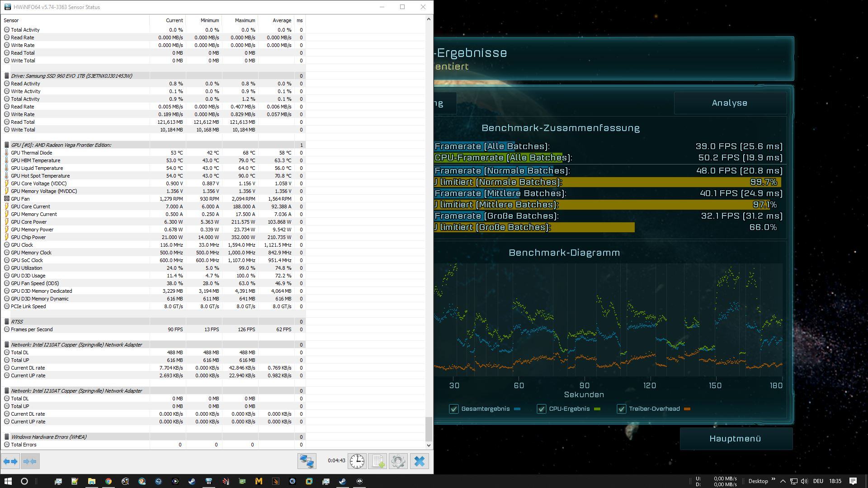Close sensor status with the blue X button
The width and height of the screenshot is (868, 488).
coord(420,461)
